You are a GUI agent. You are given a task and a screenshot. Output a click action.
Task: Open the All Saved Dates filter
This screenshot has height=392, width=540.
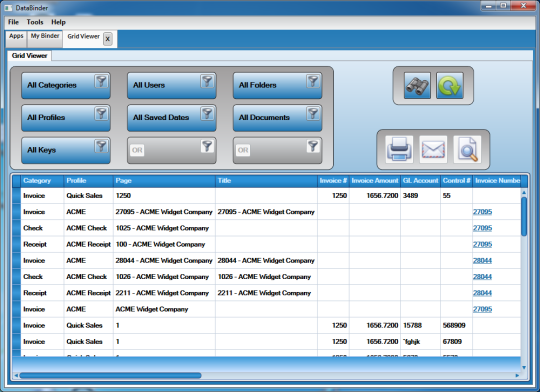pos(172,118)
